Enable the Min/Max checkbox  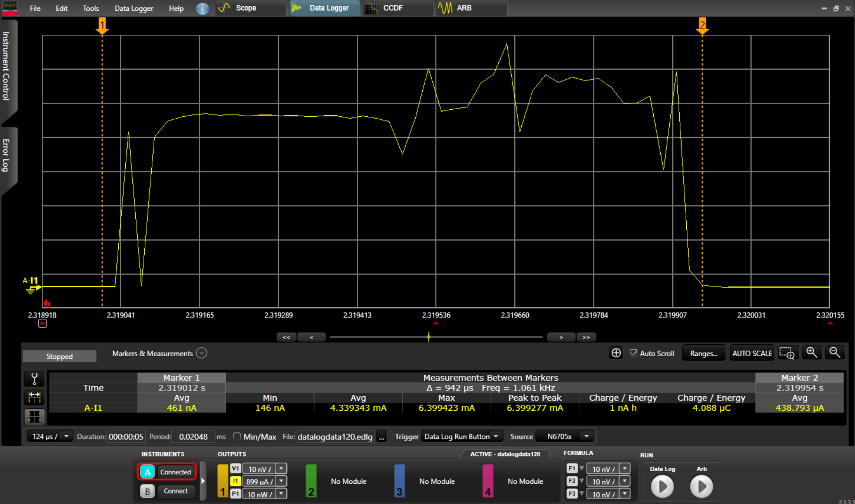point(237,437)
